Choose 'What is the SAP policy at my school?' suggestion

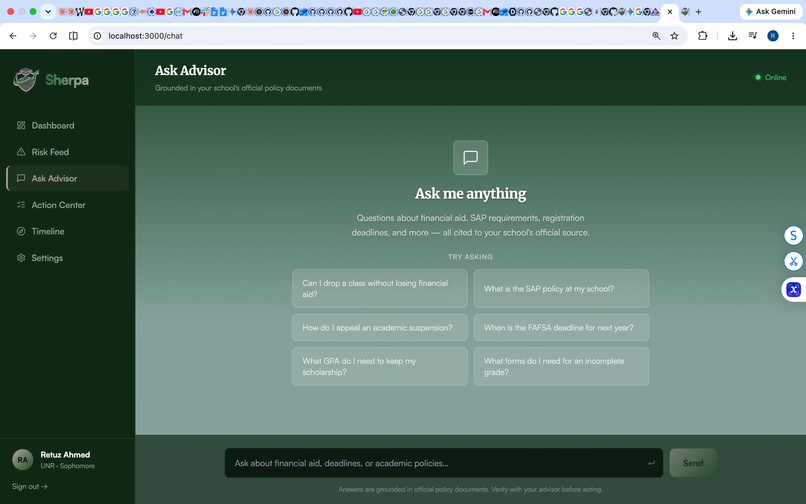point(561,289)
